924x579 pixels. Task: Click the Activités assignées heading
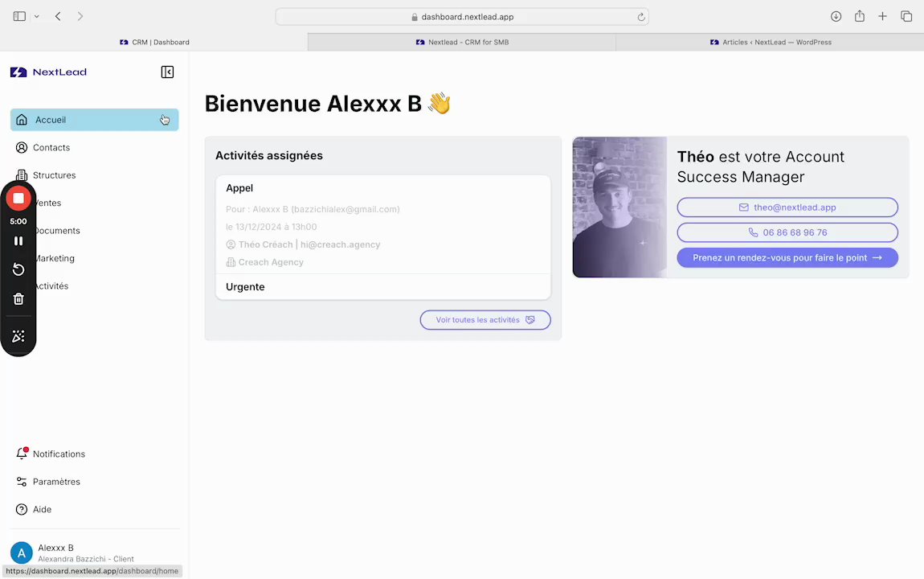coord(268,156)
